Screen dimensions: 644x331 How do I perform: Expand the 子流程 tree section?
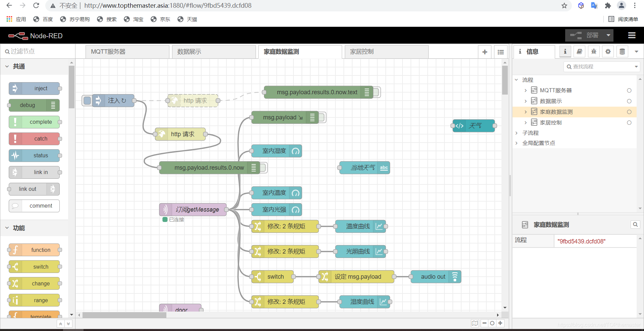[x=517, y=133]
